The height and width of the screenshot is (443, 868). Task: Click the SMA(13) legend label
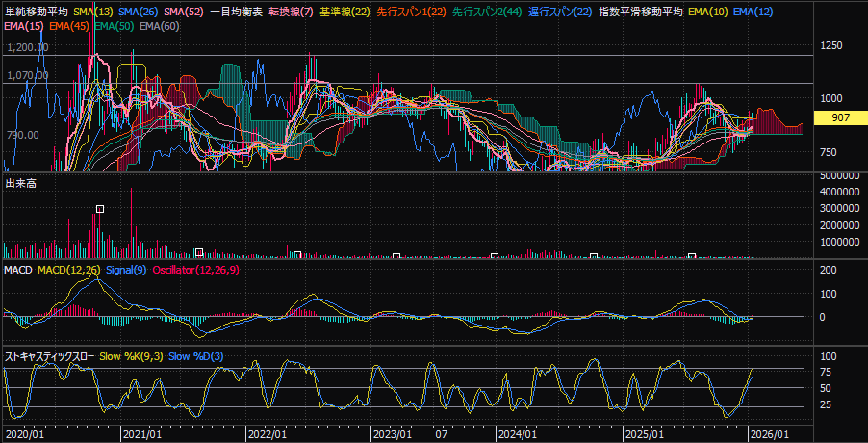tap(92, 12)
